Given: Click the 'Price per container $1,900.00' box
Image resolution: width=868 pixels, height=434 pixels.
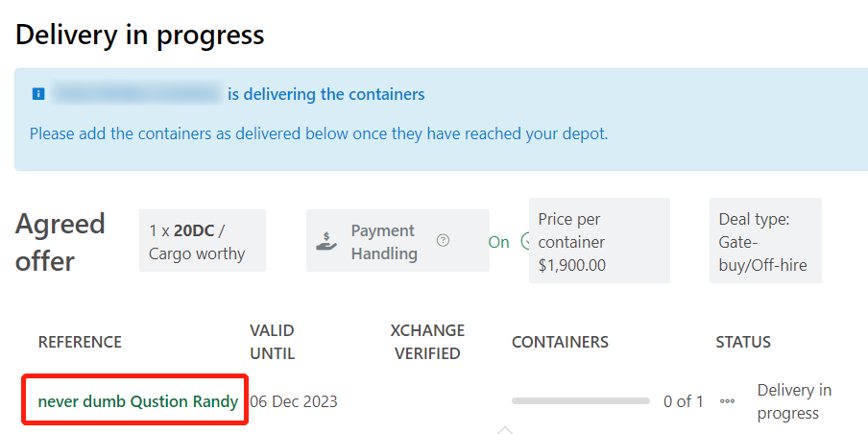Looking at the screenshot, I should coord(598,241).
